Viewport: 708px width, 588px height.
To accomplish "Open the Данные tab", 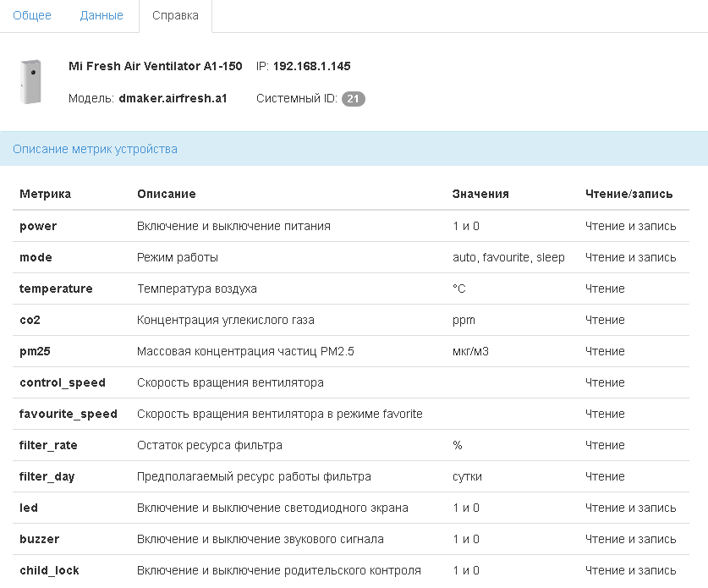I will [101, 15].
